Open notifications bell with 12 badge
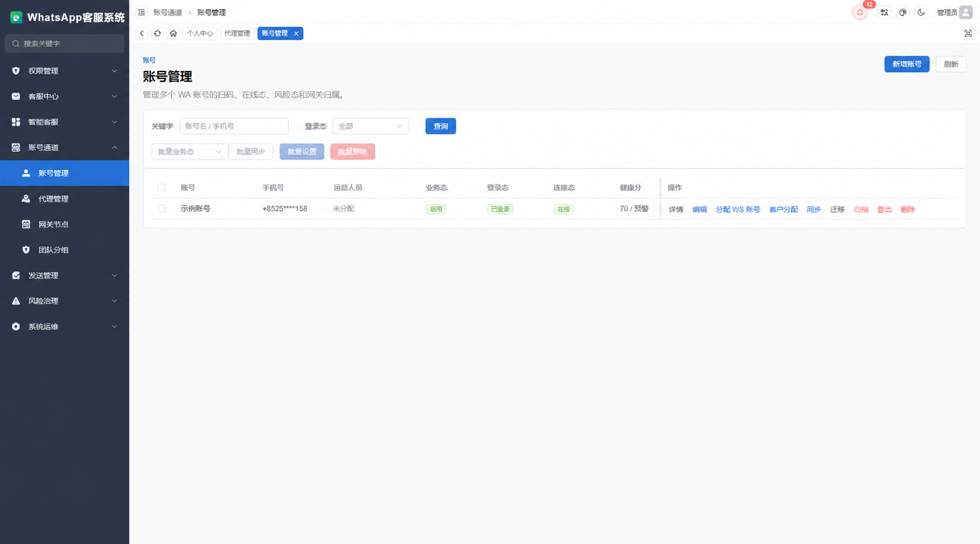The height and width of the screenshot is (544, 980). click(x=860, y=12)
